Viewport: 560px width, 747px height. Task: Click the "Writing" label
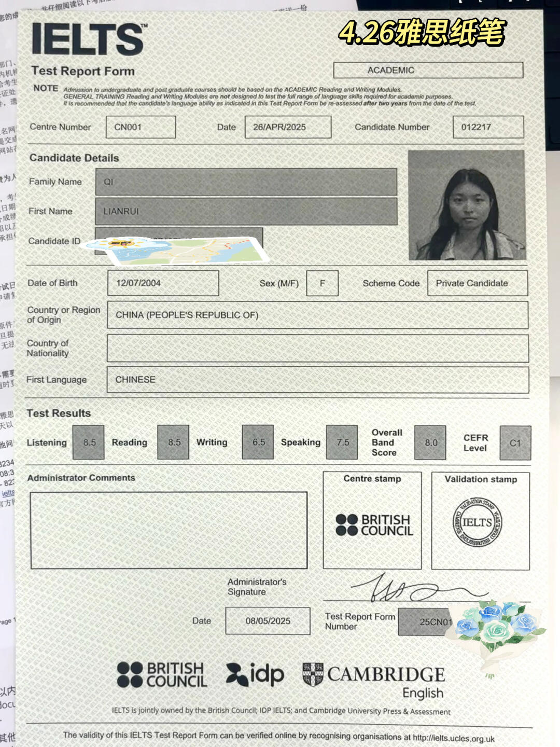[212, 442]
